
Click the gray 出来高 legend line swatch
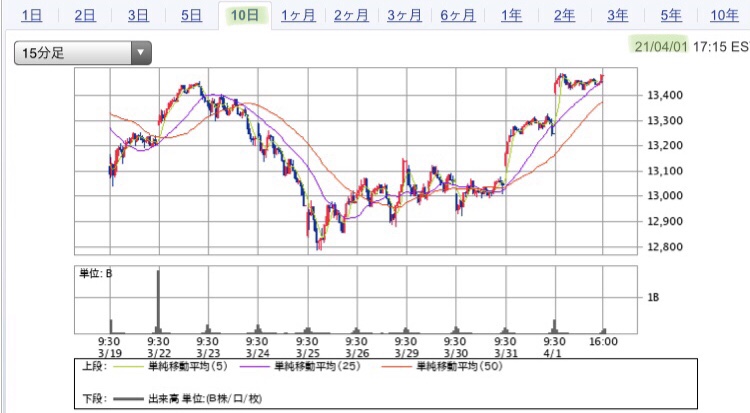[x=128, y=399]
